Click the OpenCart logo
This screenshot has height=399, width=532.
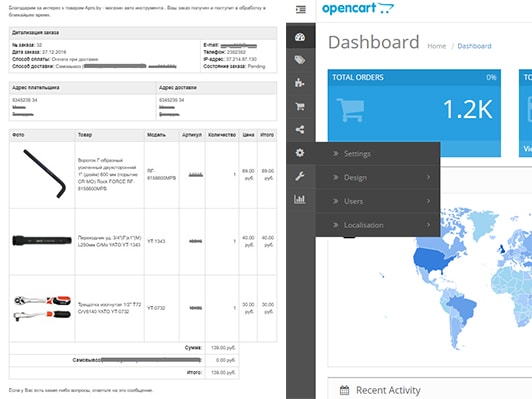(358, 8)
